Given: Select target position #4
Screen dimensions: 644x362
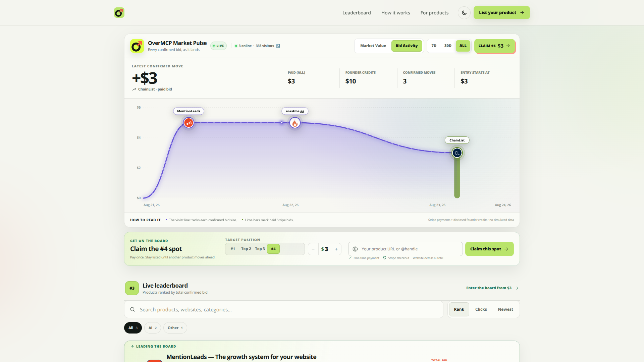Looking at the screenshot, I should 273,249.
